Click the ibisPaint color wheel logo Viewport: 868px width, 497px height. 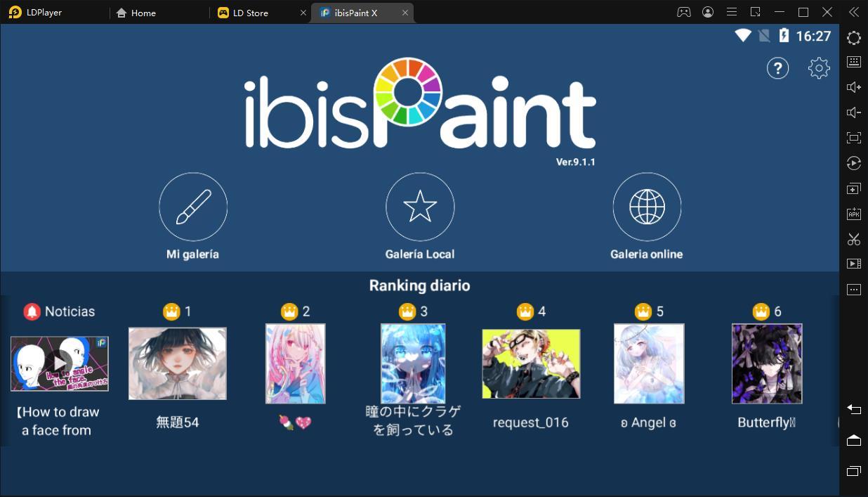(407, 93)
